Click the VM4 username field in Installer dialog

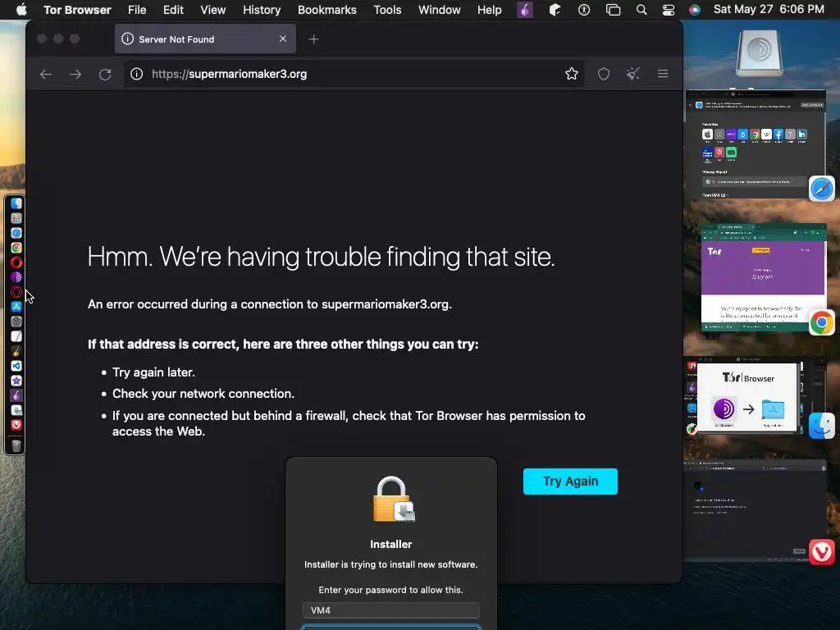[x=391, y=610]
